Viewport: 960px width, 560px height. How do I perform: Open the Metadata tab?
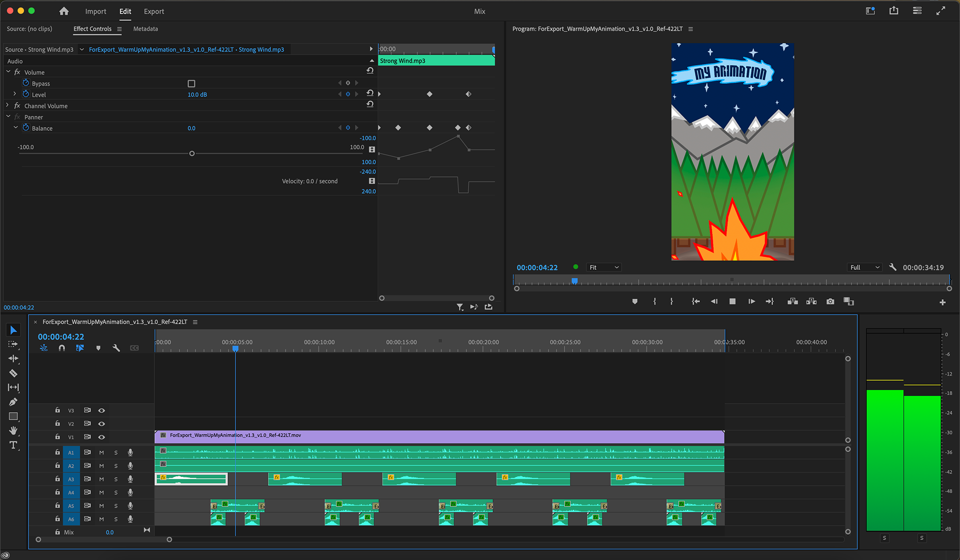pyautogui.click(x=145, y=29)
